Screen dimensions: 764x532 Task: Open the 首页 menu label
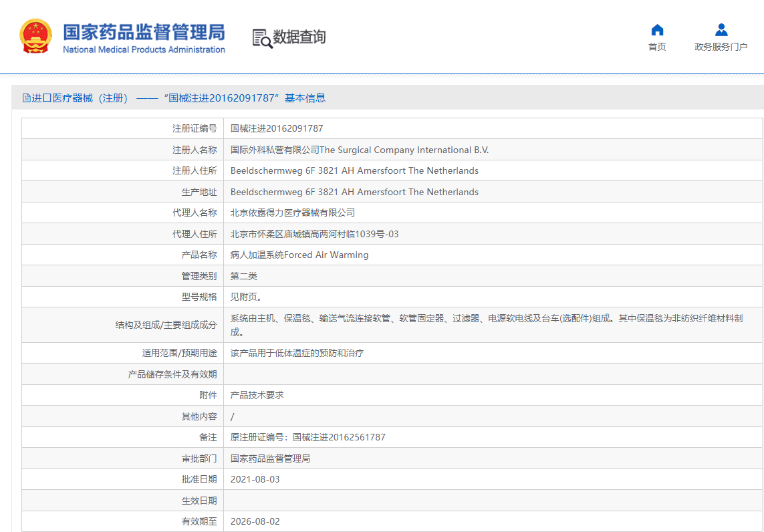coord(657,47)
